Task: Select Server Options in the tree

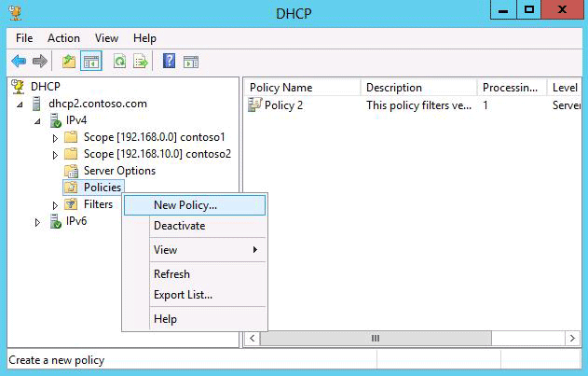Action: (x=119, y=171)
